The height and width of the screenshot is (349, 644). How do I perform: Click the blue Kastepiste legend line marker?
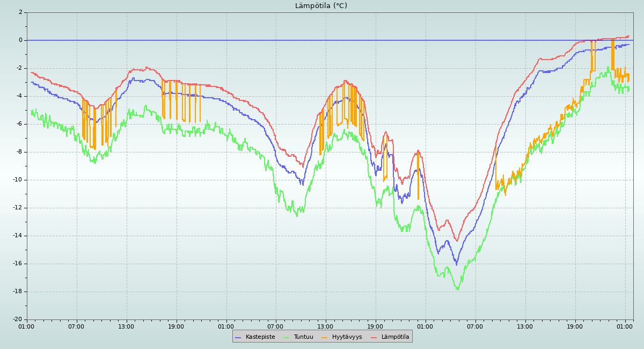point(238,337)
